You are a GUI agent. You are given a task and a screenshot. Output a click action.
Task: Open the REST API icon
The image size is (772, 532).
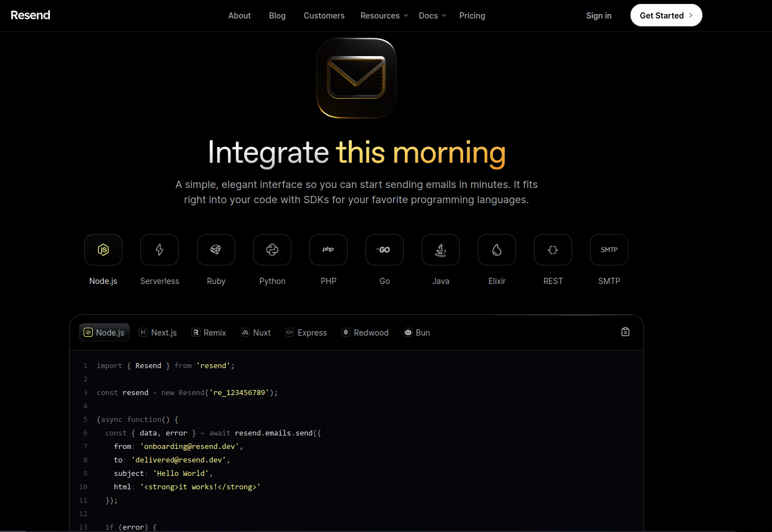coord(552,249)
